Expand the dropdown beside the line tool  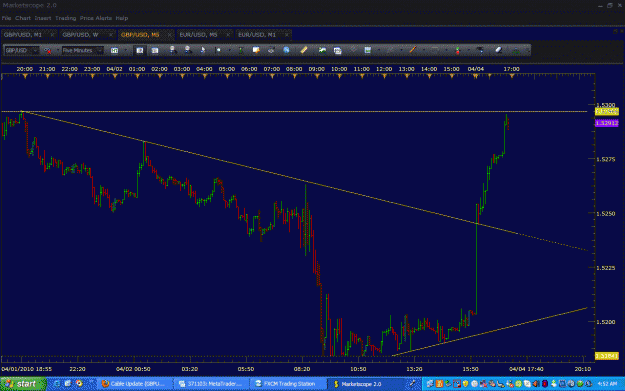pyautogui.click(x=424, y=51)
